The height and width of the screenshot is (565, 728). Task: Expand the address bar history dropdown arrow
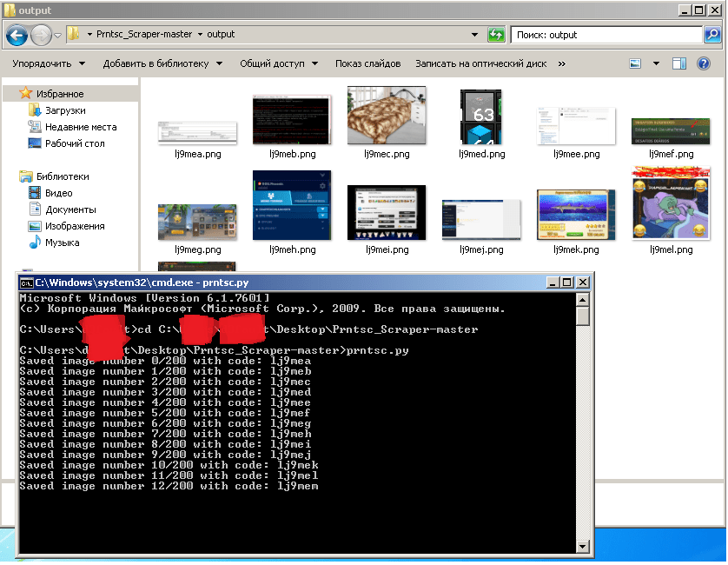point(474,35)
